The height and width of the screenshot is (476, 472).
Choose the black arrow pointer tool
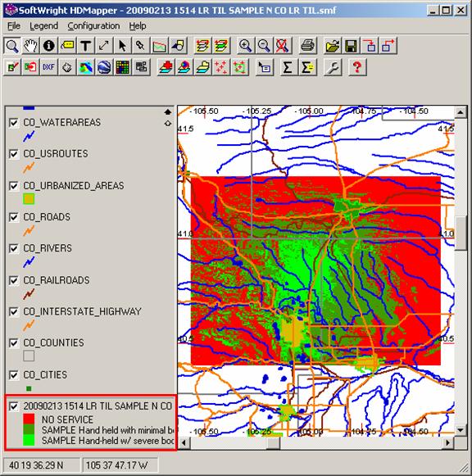coord(122,46)
